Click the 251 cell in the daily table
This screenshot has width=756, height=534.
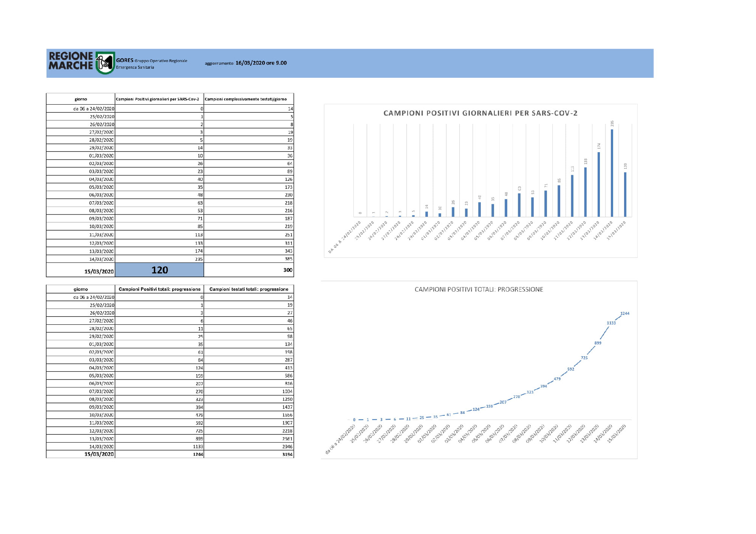point(249,235)
